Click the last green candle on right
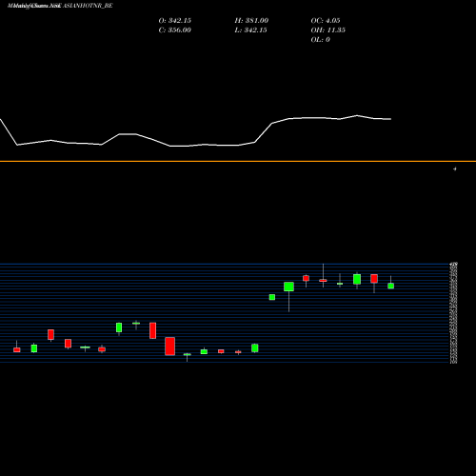 [391, 286]
